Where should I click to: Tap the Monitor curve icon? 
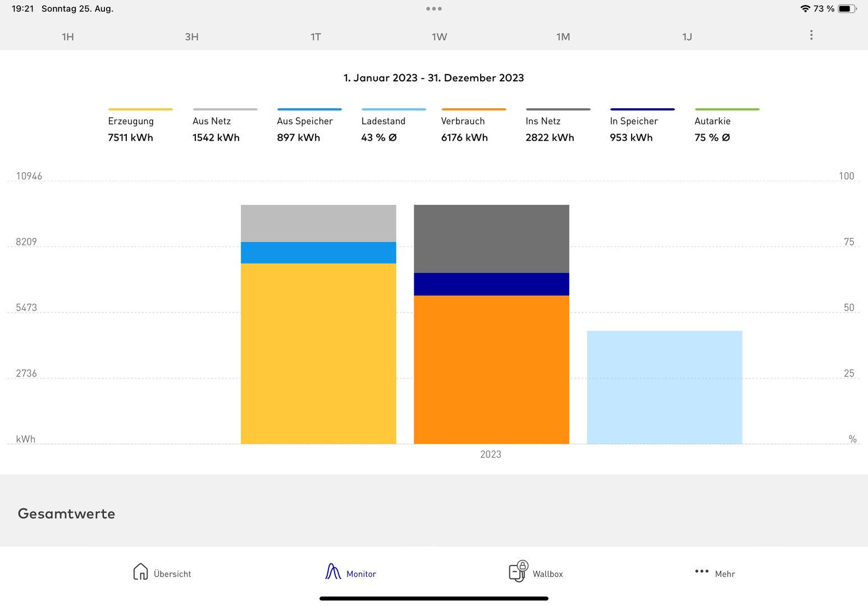coord(333,571)
